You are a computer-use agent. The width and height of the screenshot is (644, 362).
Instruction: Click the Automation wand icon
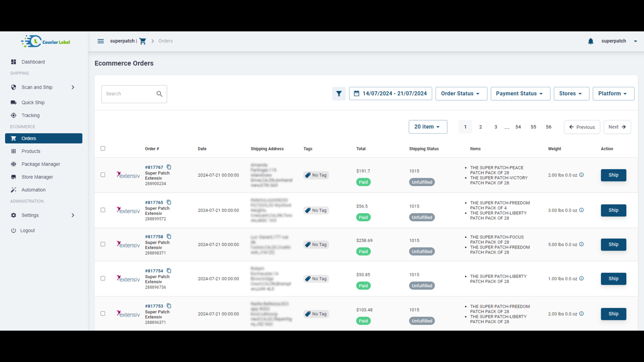coord(14,190)
